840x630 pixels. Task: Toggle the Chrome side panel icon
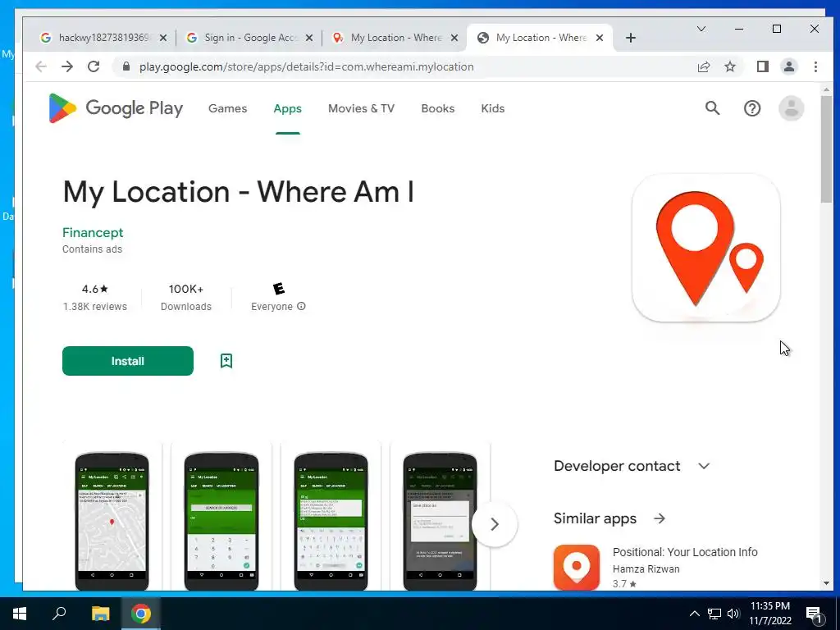tap(762, 66)
